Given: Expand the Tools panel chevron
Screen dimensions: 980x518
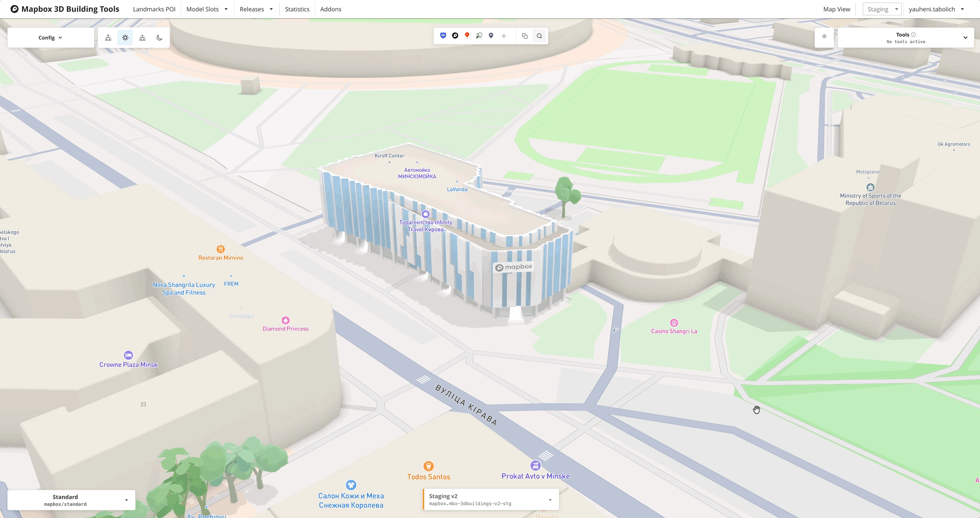Looking at the screenshot, I should coord(965,38).
